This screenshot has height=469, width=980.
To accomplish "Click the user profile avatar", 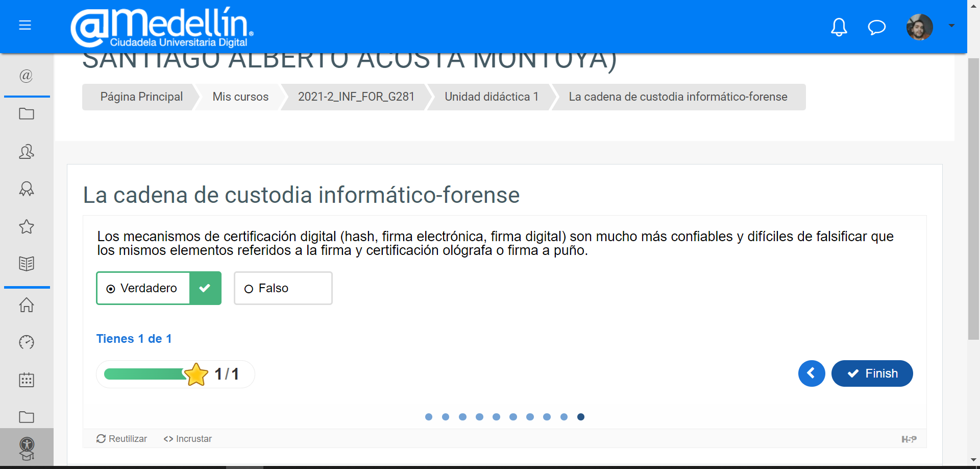I will [919, 27].
